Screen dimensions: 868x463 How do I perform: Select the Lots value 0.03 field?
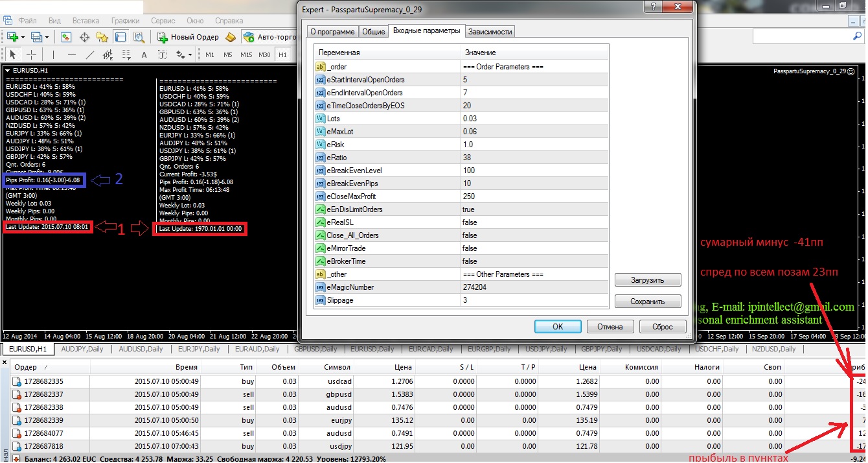pyautogui.click(x=534, y=119)
